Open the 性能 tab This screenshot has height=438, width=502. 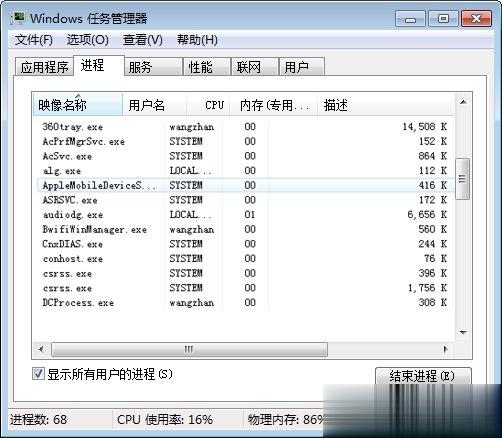207,67
